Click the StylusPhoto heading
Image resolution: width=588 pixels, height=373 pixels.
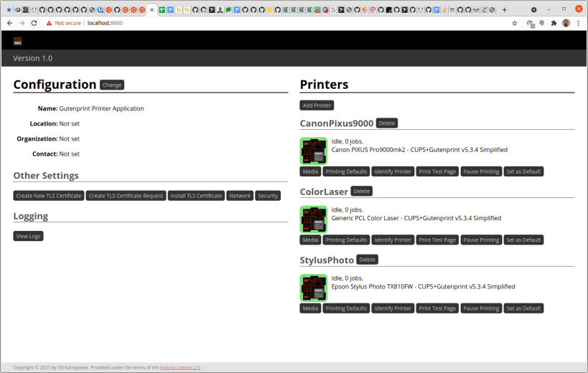327,260
